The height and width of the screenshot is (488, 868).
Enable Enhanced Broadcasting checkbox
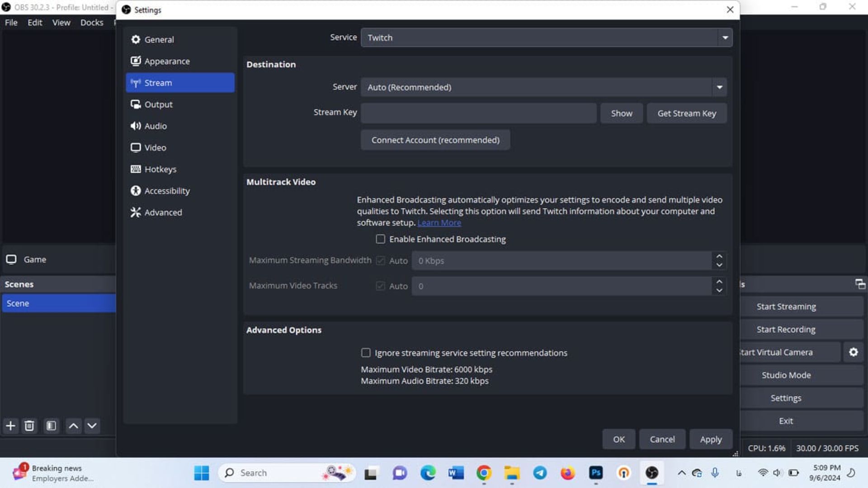pyautogui.click(x=381, y=239)
